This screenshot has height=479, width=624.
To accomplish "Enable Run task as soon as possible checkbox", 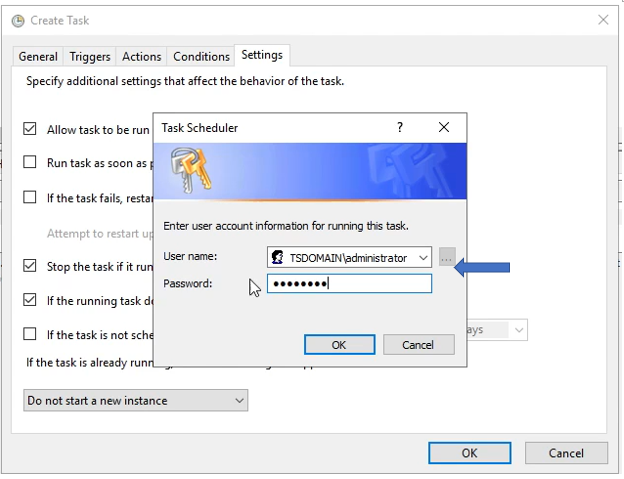I will tap(29, 162).
